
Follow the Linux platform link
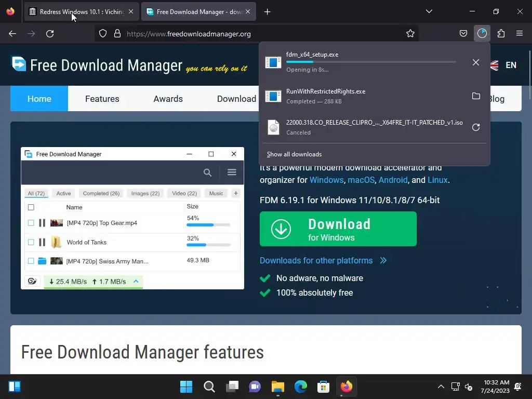(437, 180)
